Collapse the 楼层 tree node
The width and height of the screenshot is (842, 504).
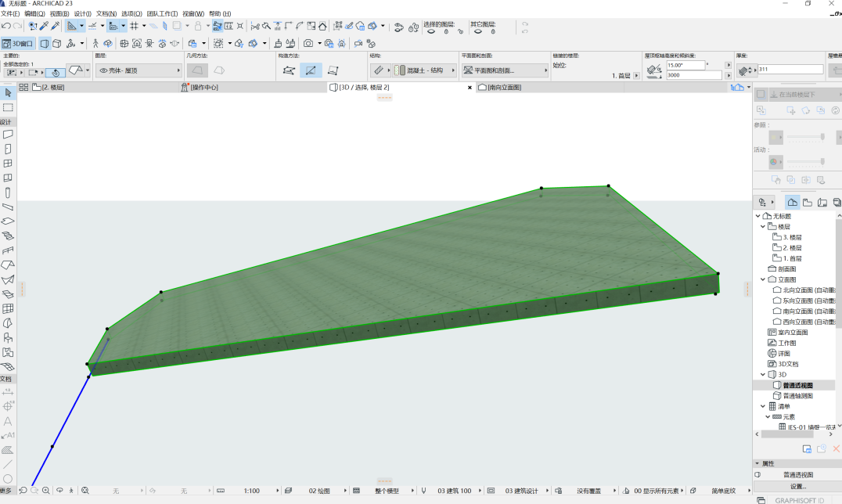(x=763, y=226)
